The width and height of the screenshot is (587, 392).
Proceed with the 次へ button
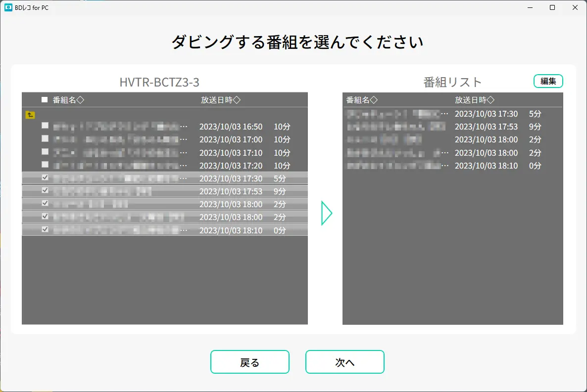point(345,362)
